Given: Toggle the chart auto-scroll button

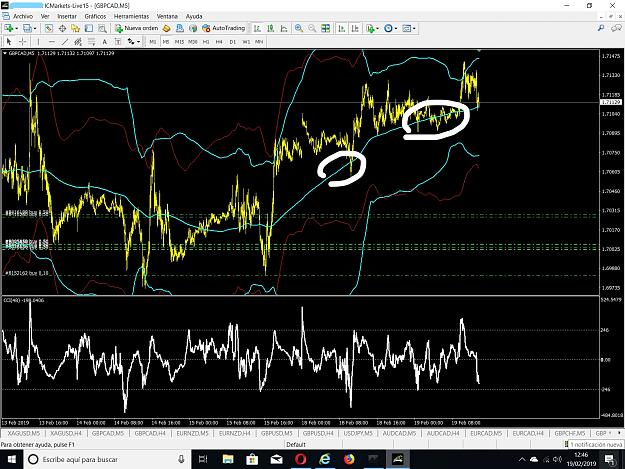Looking at the screenshot, I should (x=342, y=28).
